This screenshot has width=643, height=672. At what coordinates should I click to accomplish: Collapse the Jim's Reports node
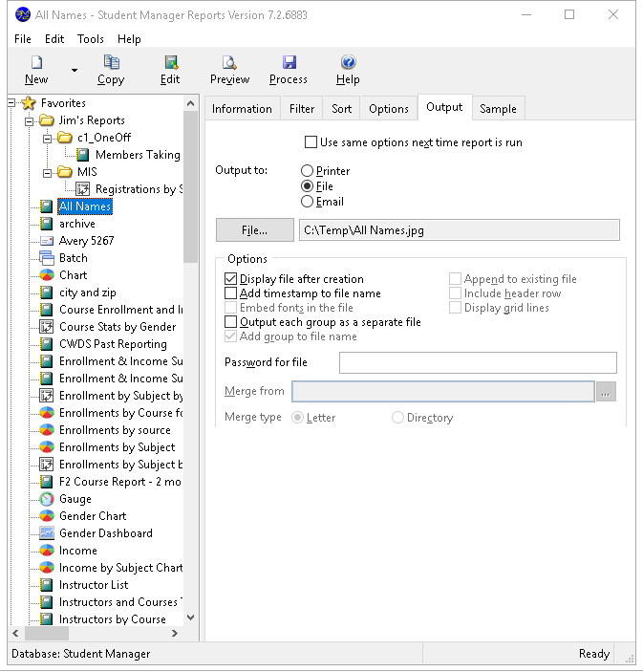coord(29,120)
